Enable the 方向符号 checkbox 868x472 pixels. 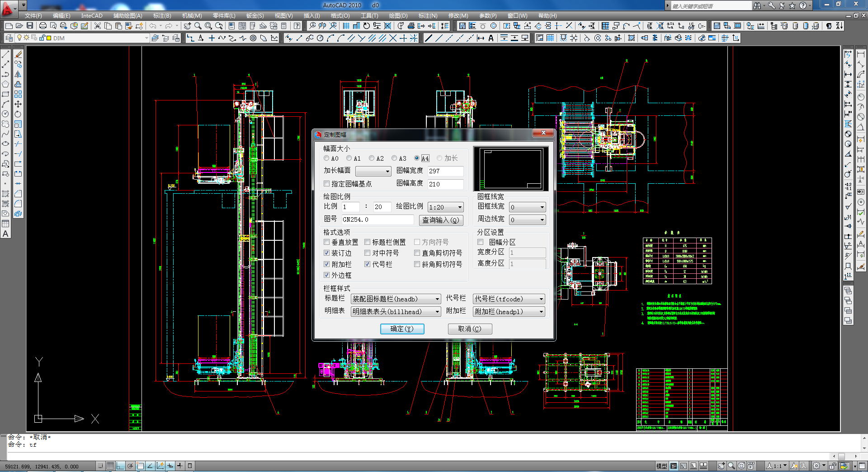[x=418, y=242]
